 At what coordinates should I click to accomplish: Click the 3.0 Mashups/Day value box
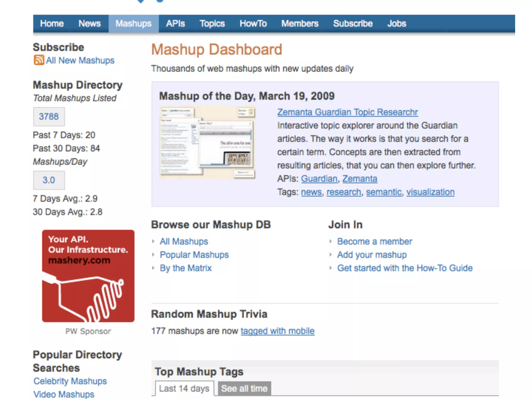pyautogui.click(x=49, y=180)
